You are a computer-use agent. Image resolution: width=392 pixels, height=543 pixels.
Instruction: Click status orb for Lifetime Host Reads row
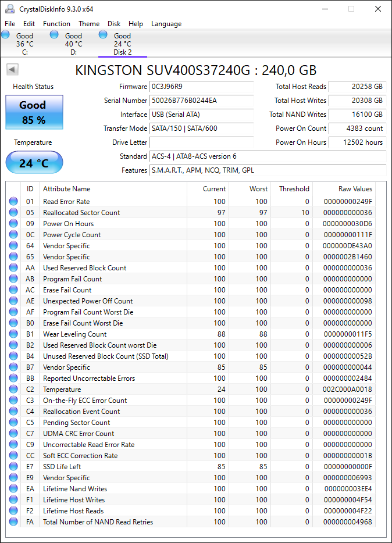(13, 511)
